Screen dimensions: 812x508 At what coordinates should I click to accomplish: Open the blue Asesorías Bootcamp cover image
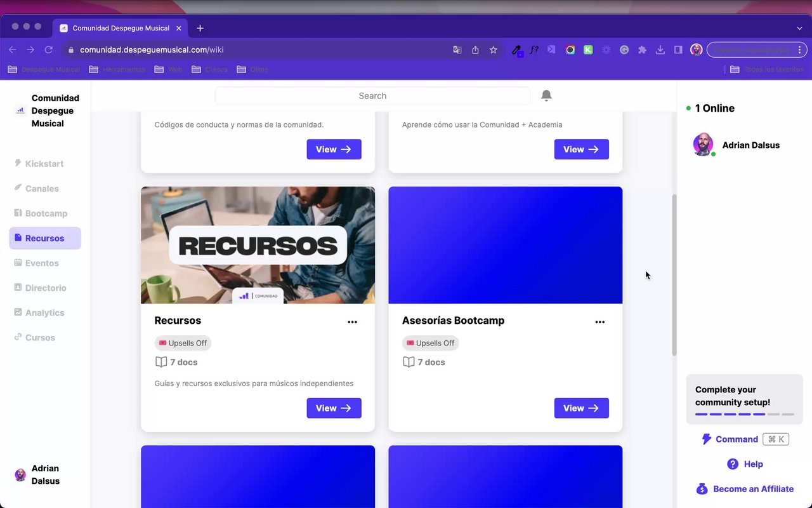coord(505,245)
